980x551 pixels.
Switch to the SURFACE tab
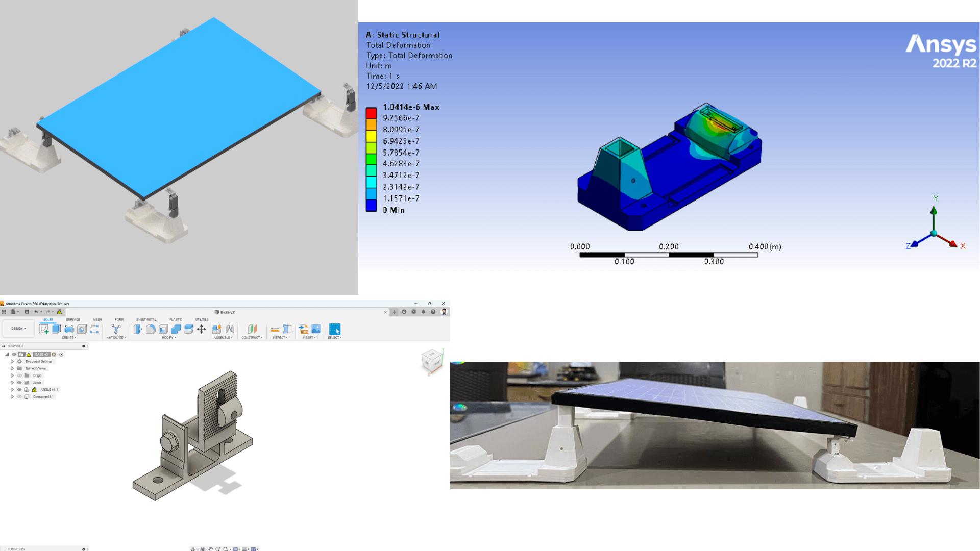coord(73,320)
